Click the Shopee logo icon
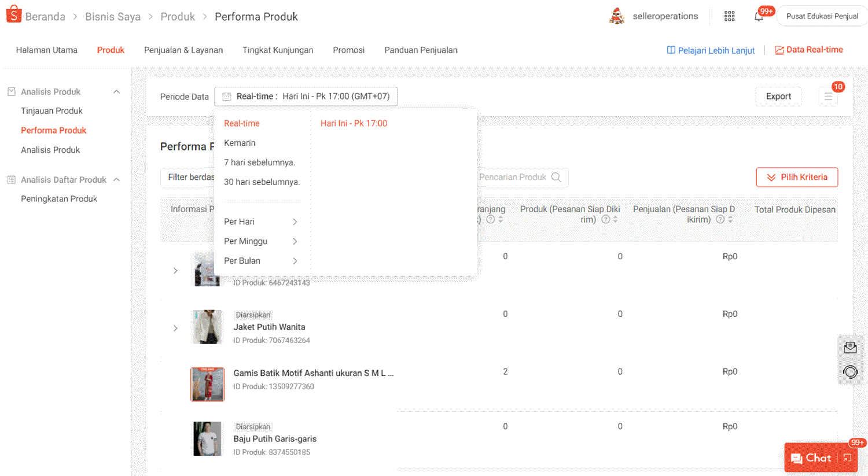 13,14
